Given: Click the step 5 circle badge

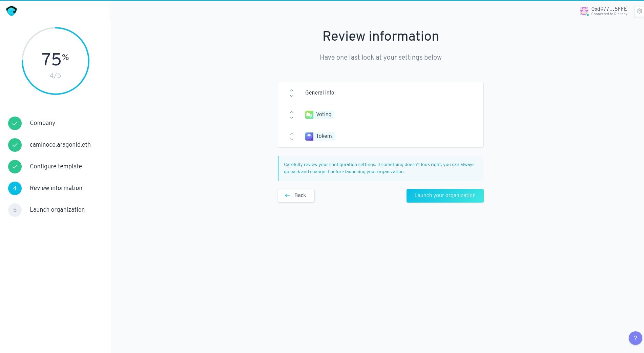Looking at the screenshot, I should 15,210.
